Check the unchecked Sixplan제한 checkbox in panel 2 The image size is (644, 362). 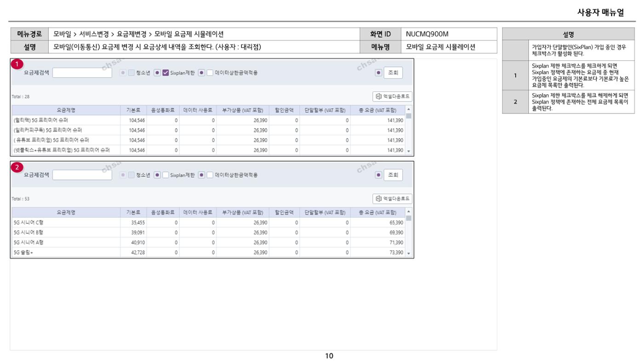(166, 175)
